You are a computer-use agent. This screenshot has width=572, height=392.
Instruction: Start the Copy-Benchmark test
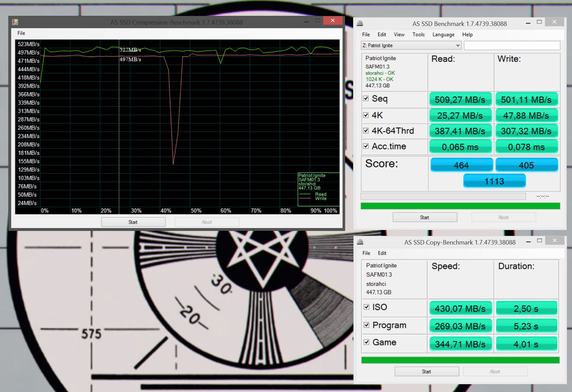pos(427,372)
